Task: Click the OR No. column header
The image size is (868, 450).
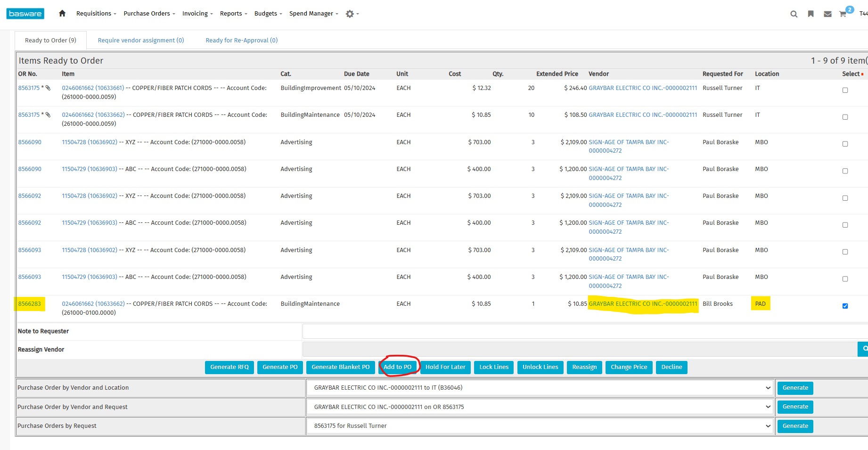Action: (28, 74)
